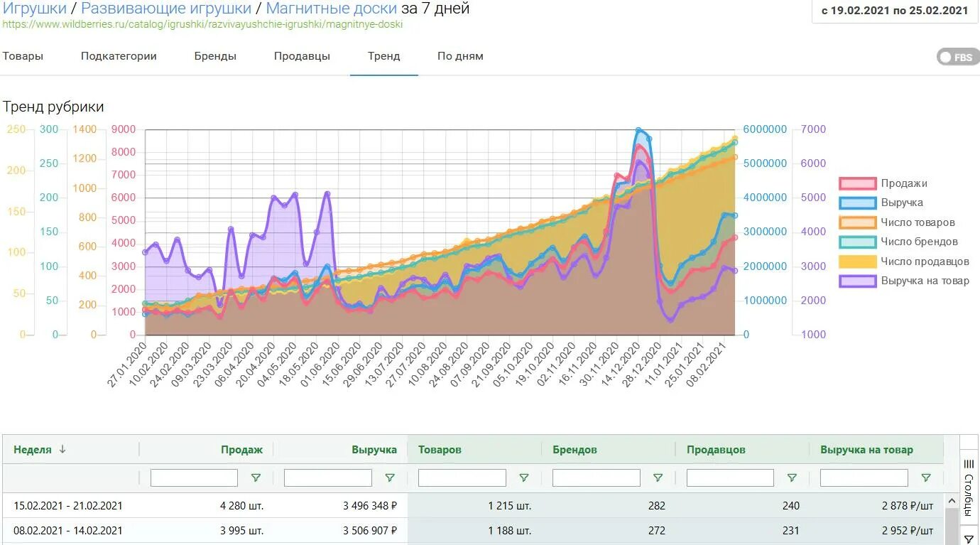The image size is (980, 545).
Task: Sort table by Продавцов column header
Action: [x=716, y=450]
